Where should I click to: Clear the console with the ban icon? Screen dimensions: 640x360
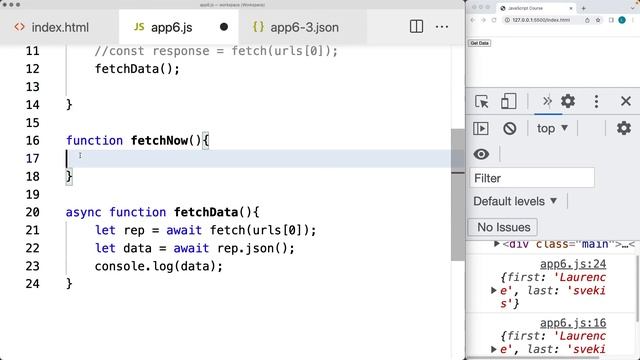tap(509, 129)
